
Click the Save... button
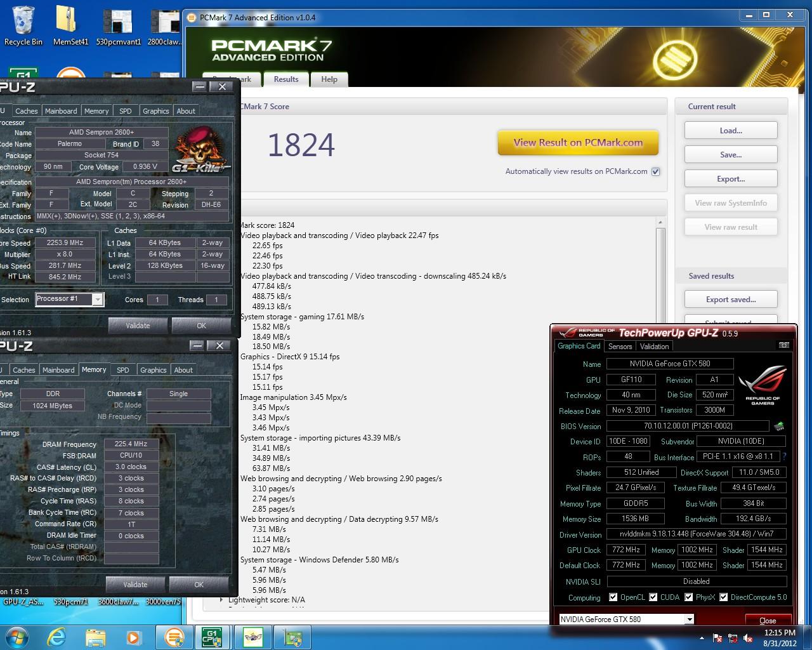(x=731, y=154)
